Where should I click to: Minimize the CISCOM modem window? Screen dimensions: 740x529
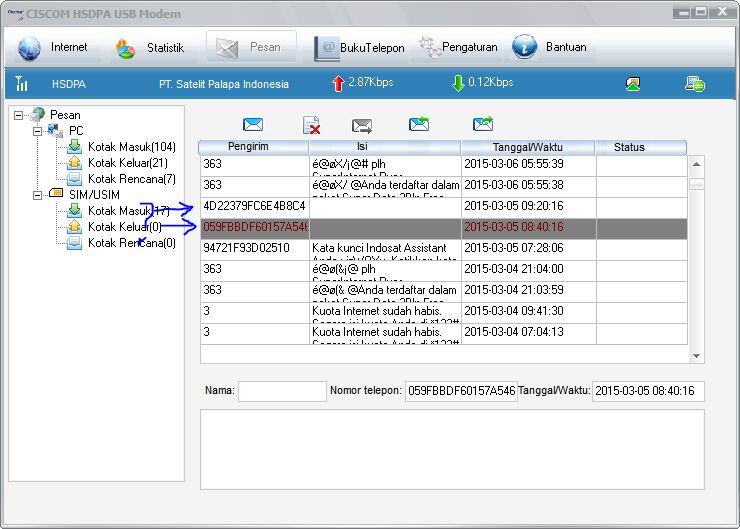[682, 12]
